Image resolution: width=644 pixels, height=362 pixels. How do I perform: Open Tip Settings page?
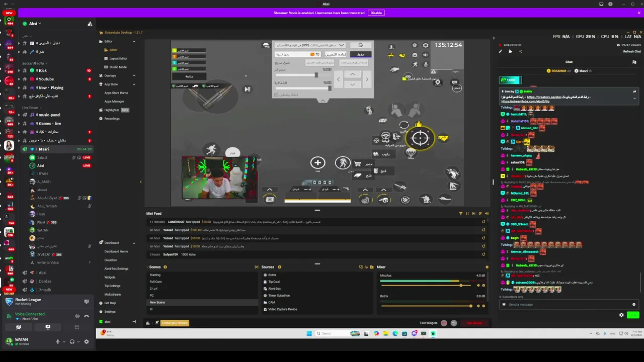click(112, 286)
